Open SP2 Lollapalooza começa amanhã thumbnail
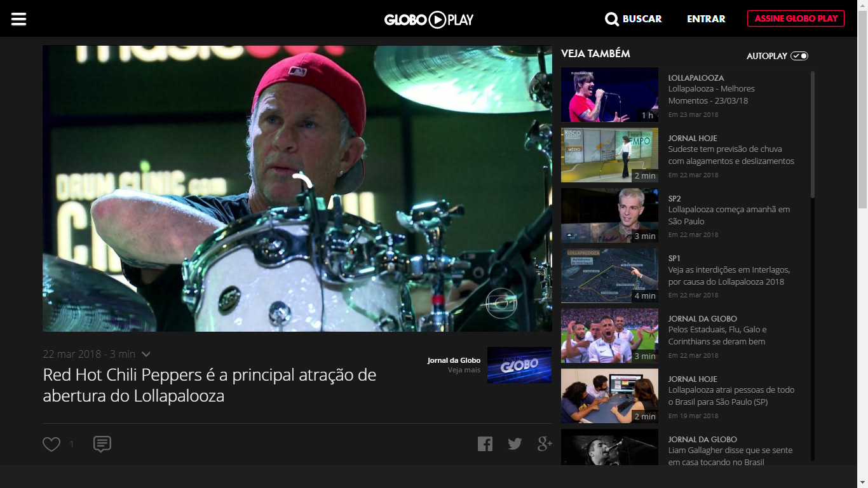This screenshot has height=488, width=868. tap(609, 215)
